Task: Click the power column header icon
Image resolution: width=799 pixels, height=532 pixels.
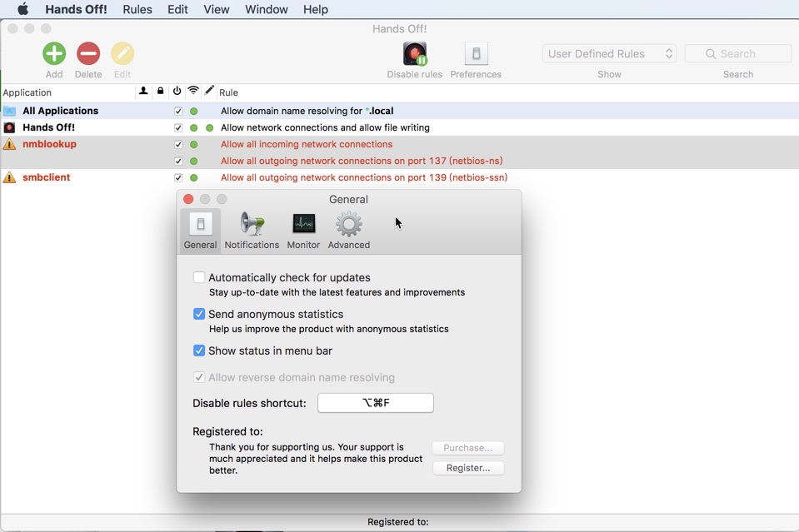Action: point(177,92)
